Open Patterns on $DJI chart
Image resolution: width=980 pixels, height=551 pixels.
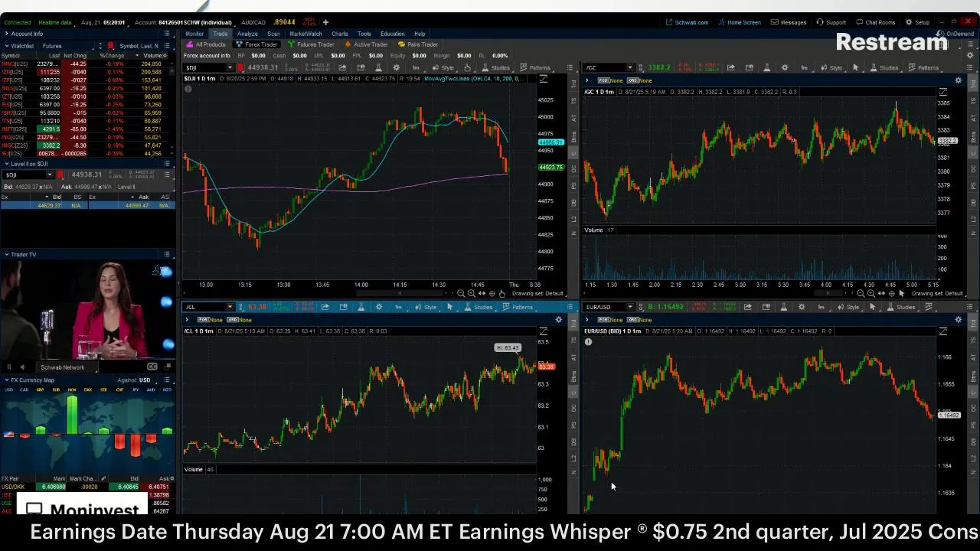click(x=535, y=67)
